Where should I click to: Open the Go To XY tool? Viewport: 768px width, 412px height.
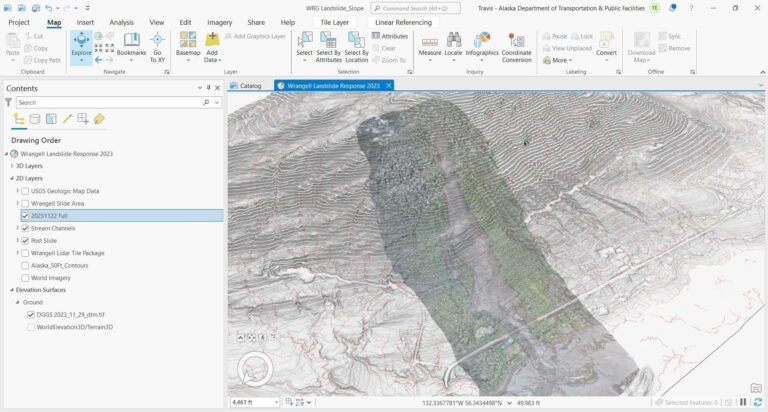click(x=157, y=48)
